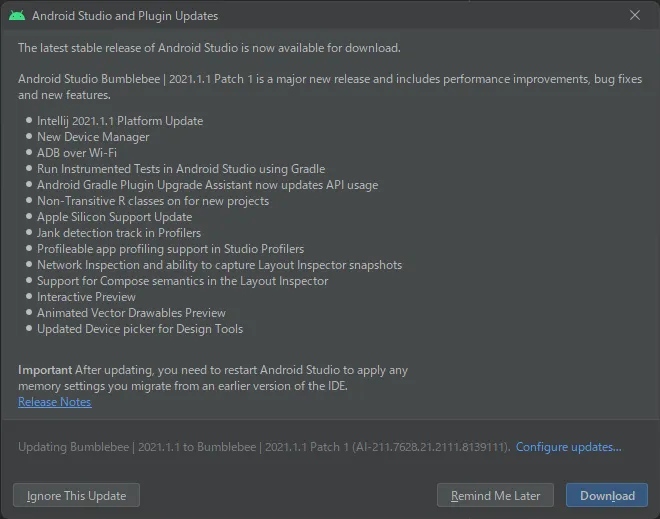This screenshot has height=519, width=660.
Task: Choose Remind Me Later
Action: coord(495,495)
